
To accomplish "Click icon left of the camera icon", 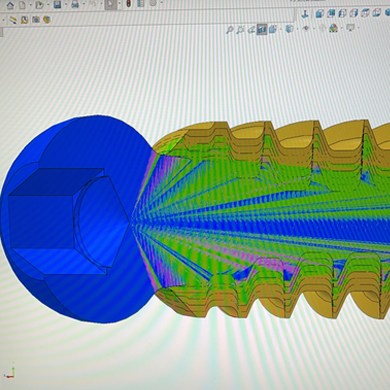I will pos(24,20).
